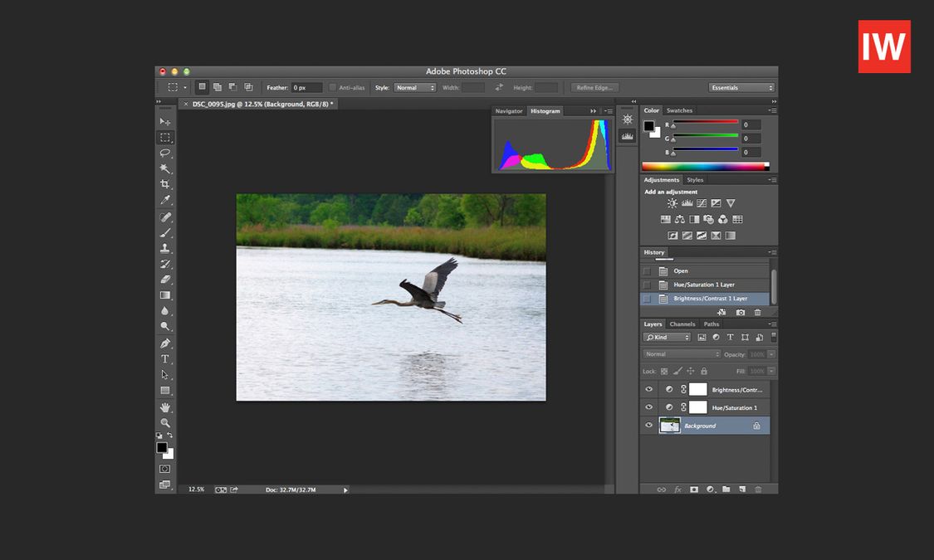Hide the Background layer
Image resolution: width=934 pixels, height=560 pixels.
[648, 425]
